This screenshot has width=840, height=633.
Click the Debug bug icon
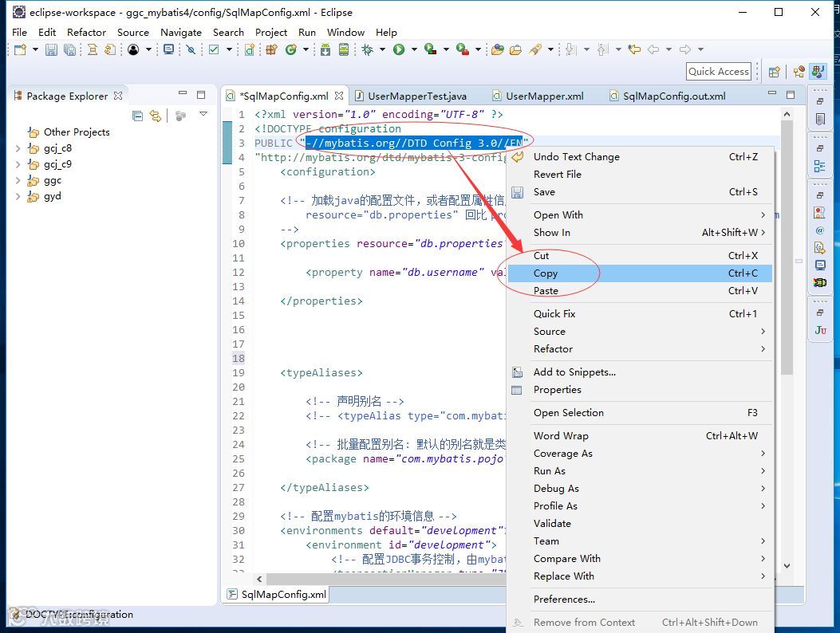(368, 49)
